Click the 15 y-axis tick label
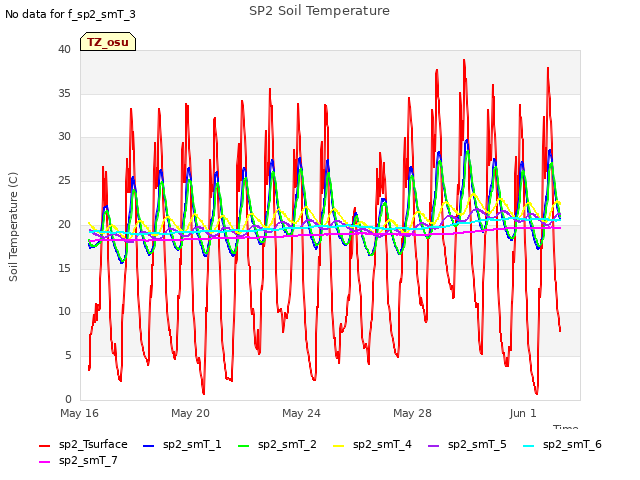Image resolution: width=640 pixels, height=480 pixels. (64, 268)
